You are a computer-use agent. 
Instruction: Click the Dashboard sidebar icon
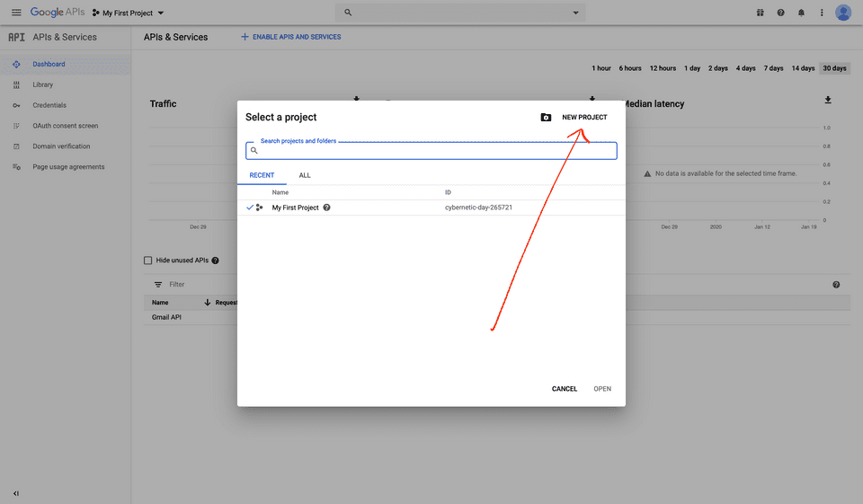[x=16, y=64]
